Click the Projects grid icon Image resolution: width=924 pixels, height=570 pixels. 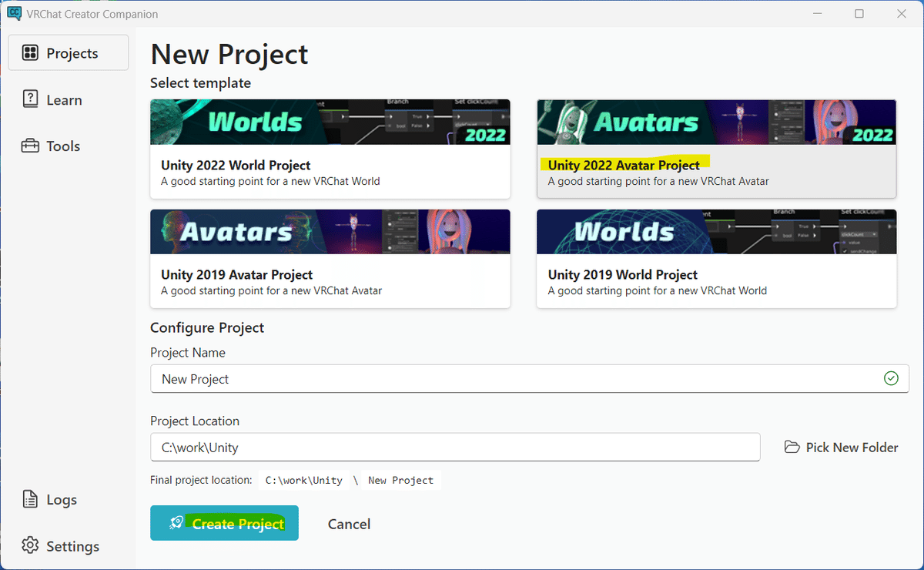click(30, 53)
